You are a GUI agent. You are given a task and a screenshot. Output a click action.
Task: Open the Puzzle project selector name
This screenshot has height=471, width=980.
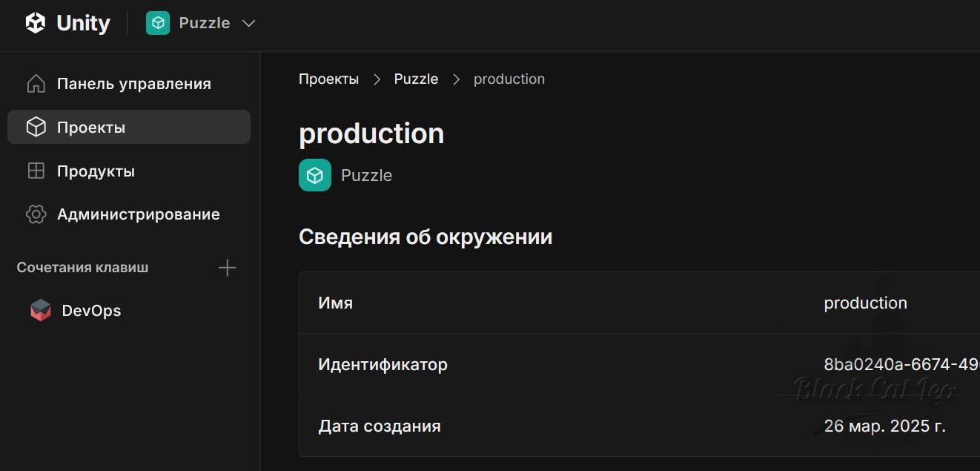coord(205,23)
